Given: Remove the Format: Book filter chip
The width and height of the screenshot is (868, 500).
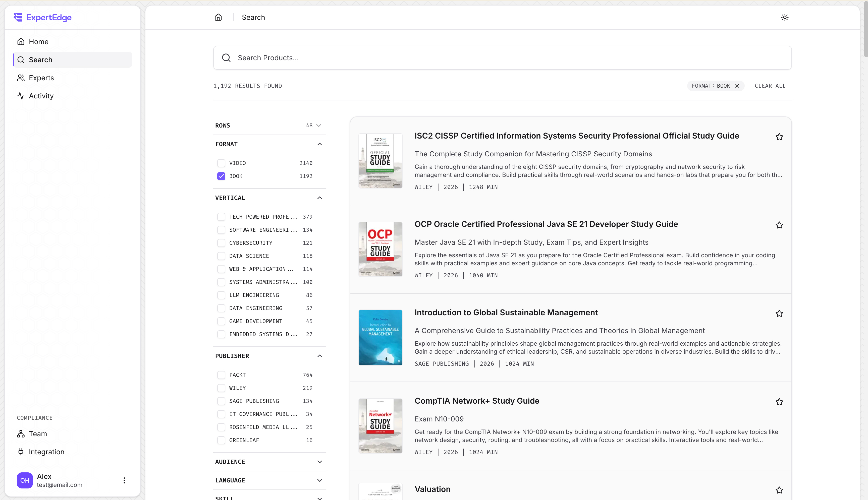Looking at the screenshot, I should pyautogui.click(x=737, y=86).
